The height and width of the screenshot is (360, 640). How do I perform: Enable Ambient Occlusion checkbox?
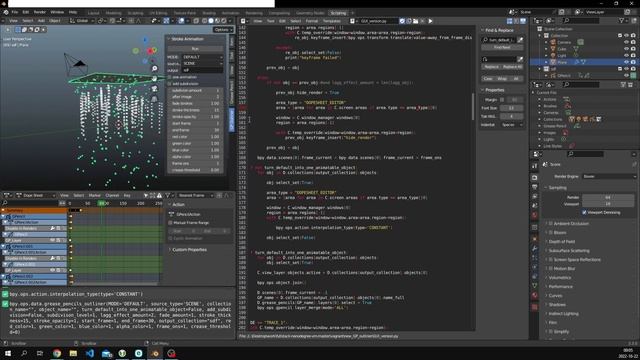point(551,224)
